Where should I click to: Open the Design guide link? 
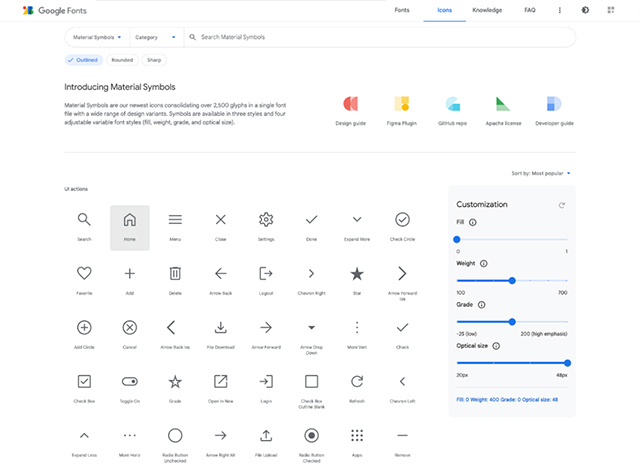pos(351,111)
